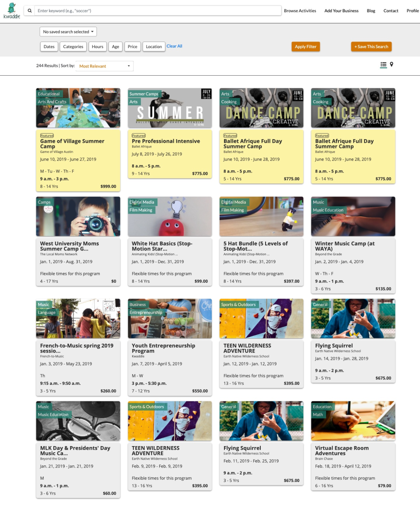Click the '+ Save This Search' button
420x510 pixels.
click(x=371, y=46)
